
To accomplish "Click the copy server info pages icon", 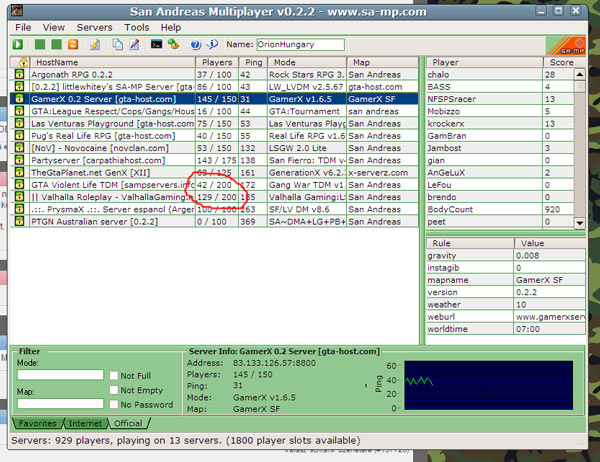I will (x=118, y=45).
